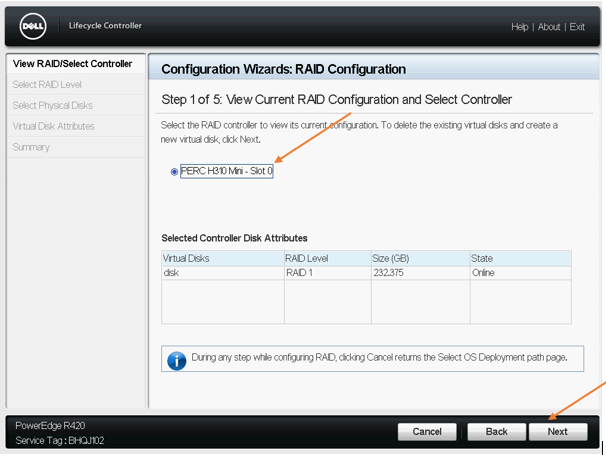Open the Help link

(x=519, y=27)
